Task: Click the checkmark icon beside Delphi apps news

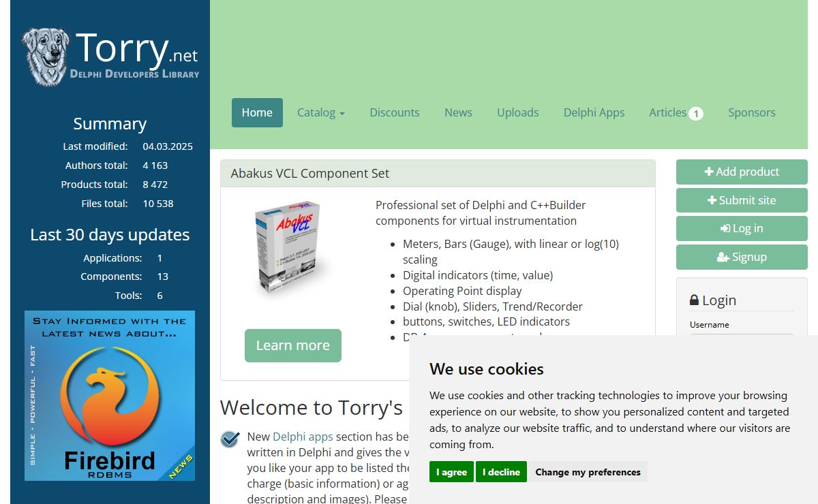Action: pos(230,439)
